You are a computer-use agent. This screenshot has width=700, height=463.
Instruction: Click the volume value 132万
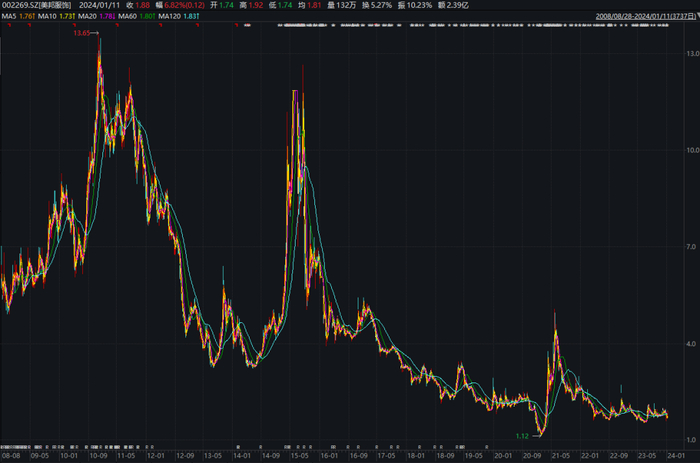point(346,5)
